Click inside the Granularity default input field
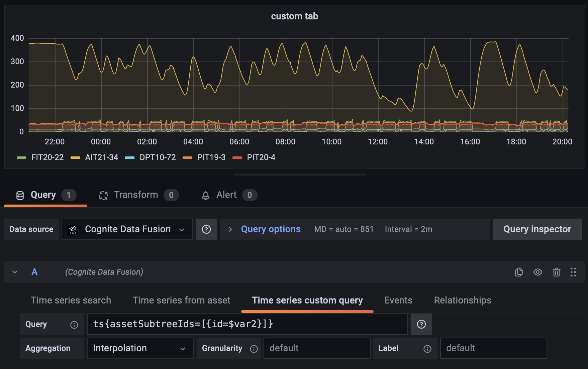The height and width of the screenshot is (369, 588). click(316, 348)
